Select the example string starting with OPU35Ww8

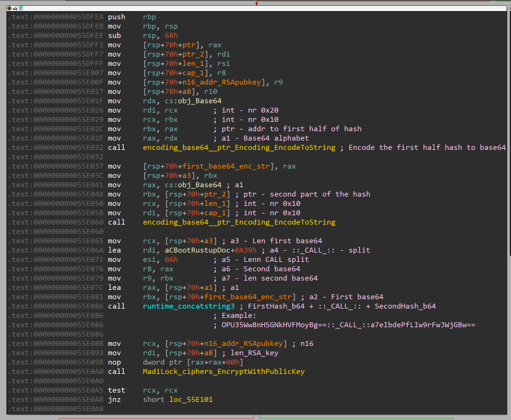point(348,325)
